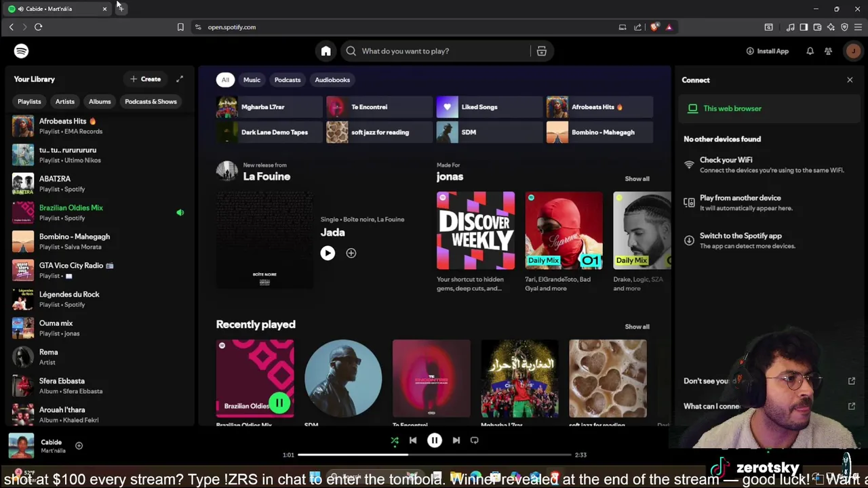Close the Cabide browser tab

[x=104, y=9]
